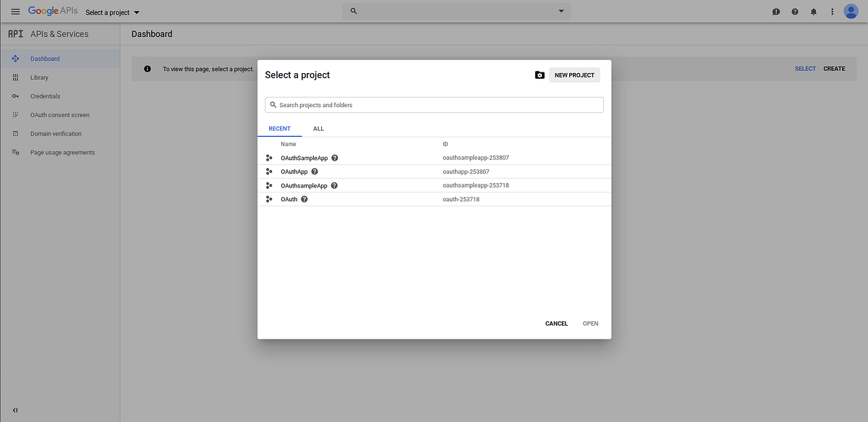The height and width of the screenshot is (422, 868).
Task: Click the folder icon beside NEW PROJECT
Action: click(540, 75)
